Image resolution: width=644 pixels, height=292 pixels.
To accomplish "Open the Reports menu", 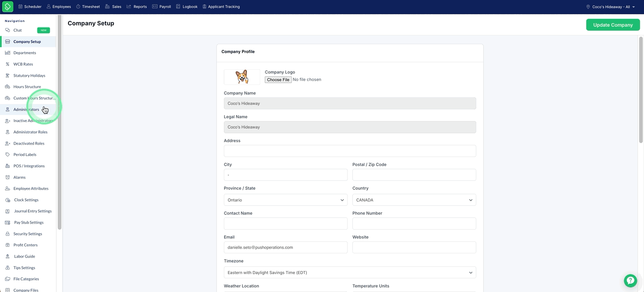I will point(136,7).
